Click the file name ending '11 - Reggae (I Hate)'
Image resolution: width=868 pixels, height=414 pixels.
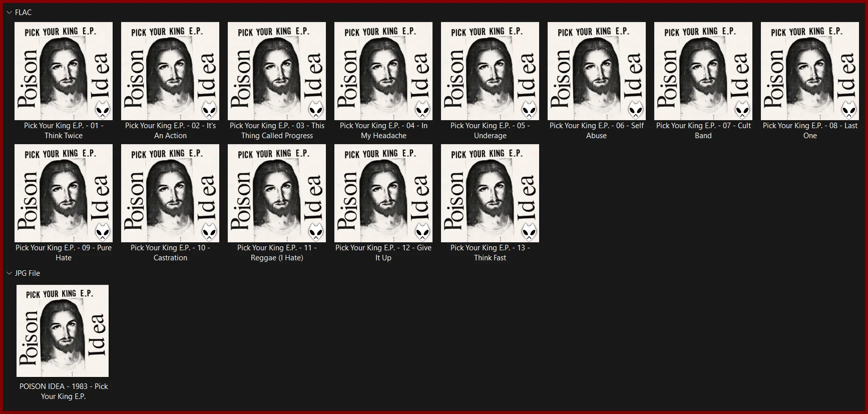click(x=277, y=253)
